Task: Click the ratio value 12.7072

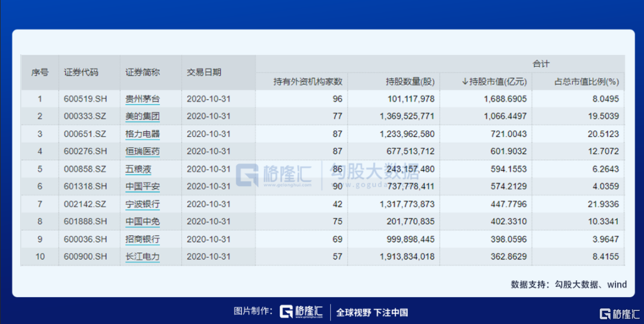Action: [x=603, y=152]
